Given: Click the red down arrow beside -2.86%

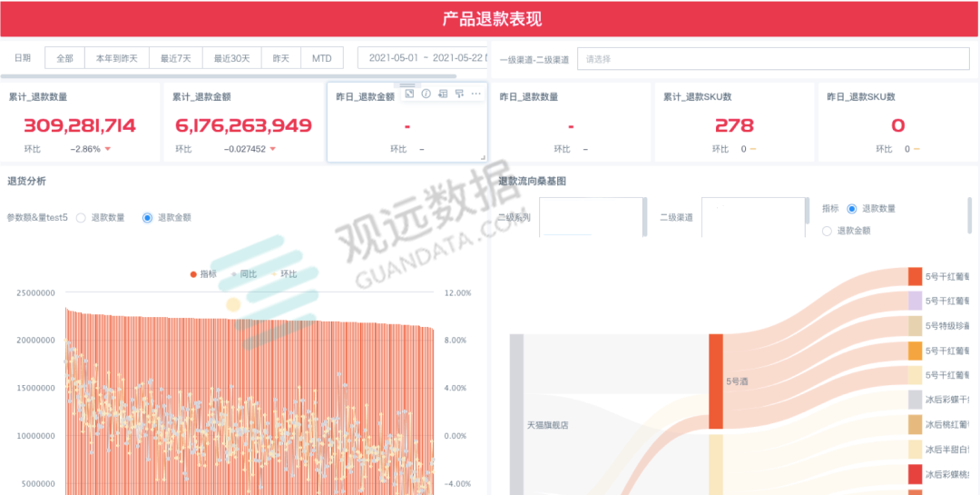Looking at the screenshot, I should 107,149.
